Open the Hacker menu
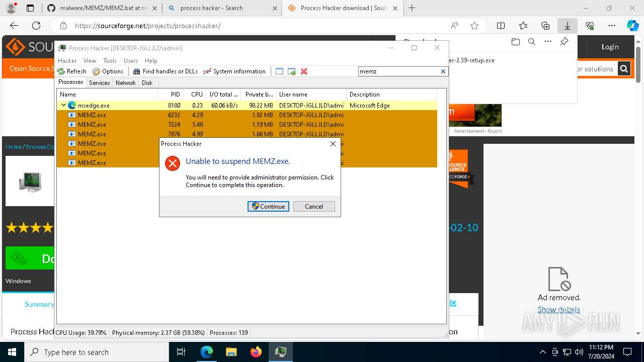The height and width of the screenshot is (362, 644). [x=67, y=61]
